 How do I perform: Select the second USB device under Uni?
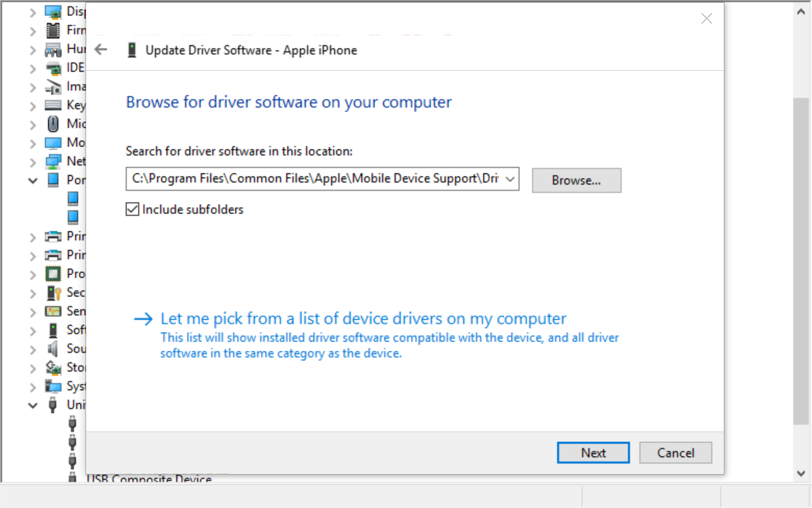pos(72,442)
